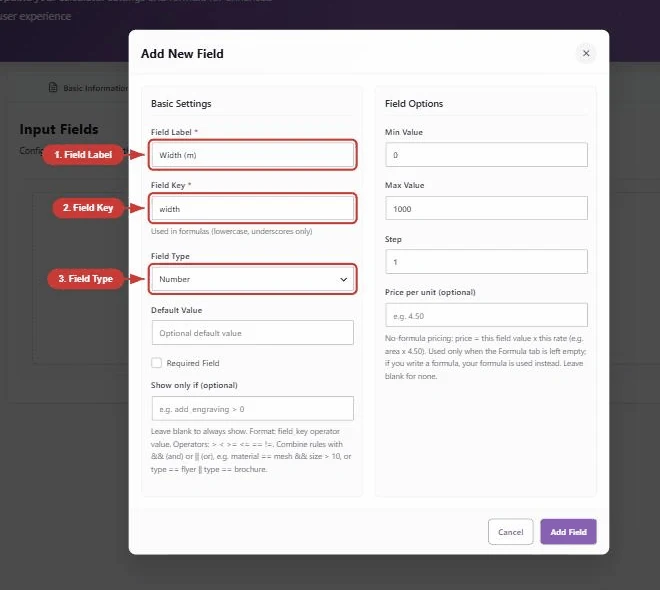The height and width of the screenshot is (590, 660).
Task: Click the Input Fields heading behind dialog
Action: (x=59, y=129)
